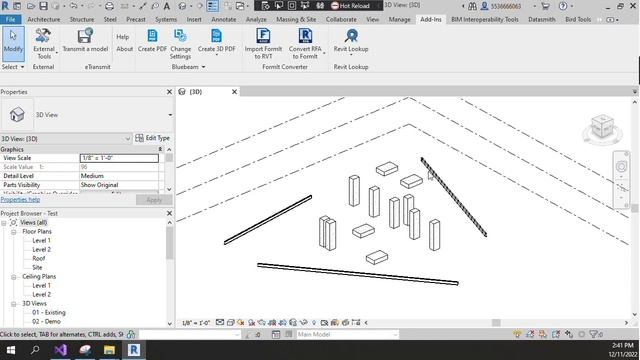
Task: Click About in the eTransmit panel
Action: click(x=124, y=49)
